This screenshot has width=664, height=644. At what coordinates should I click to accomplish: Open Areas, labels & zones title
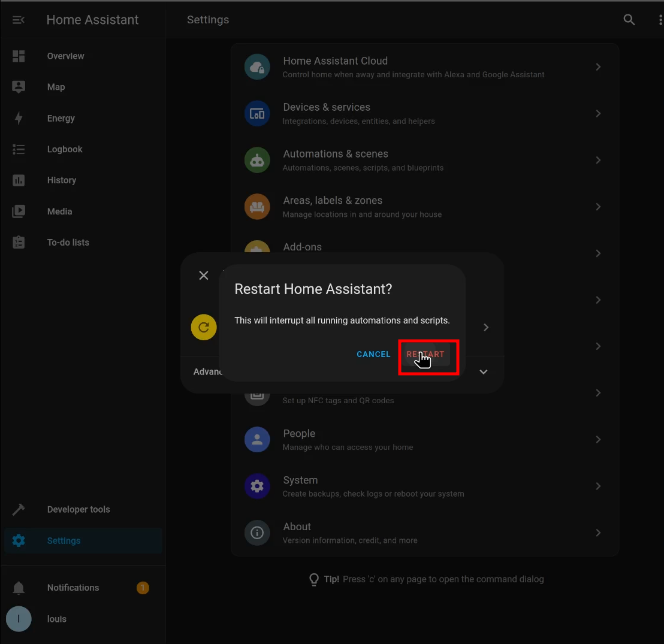pos(333,200)
